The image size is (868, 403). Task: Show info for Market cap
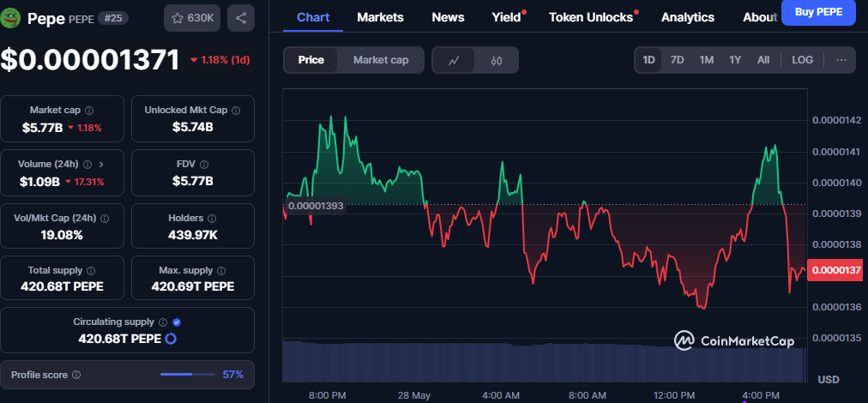pos(89,110)
